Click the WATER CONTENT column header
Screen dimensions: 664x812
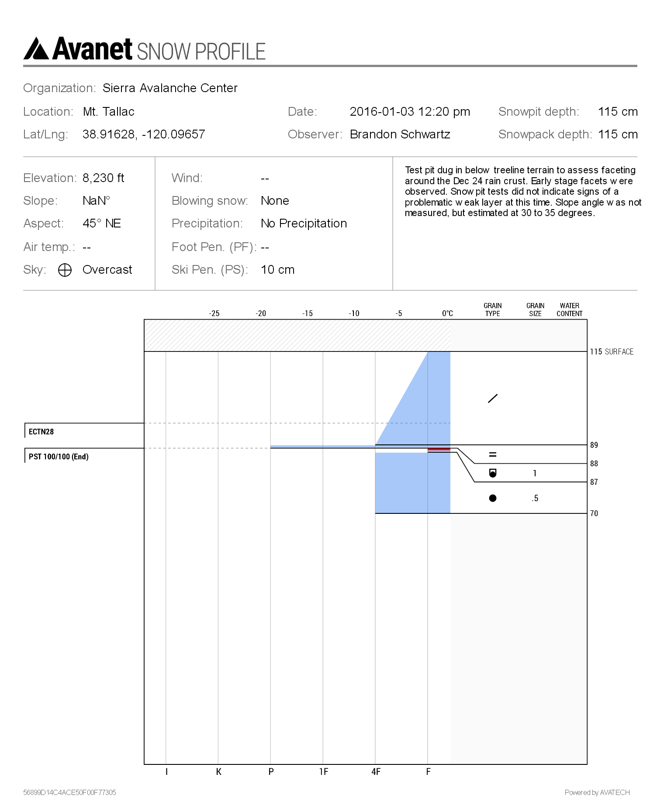569,310
